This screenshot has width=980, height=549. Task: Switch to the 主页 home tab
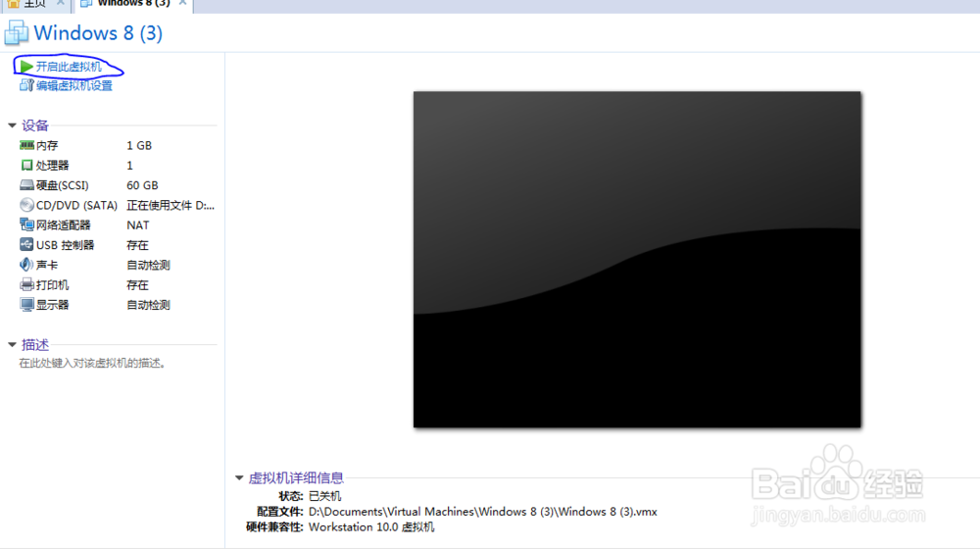click(x=34, y=3)
